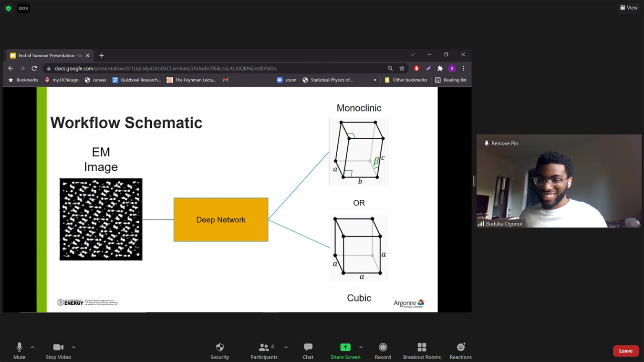The width and height of the screenshot is (644, 362).
Task: Open Breakout Rooms
Action: (422, 351)
